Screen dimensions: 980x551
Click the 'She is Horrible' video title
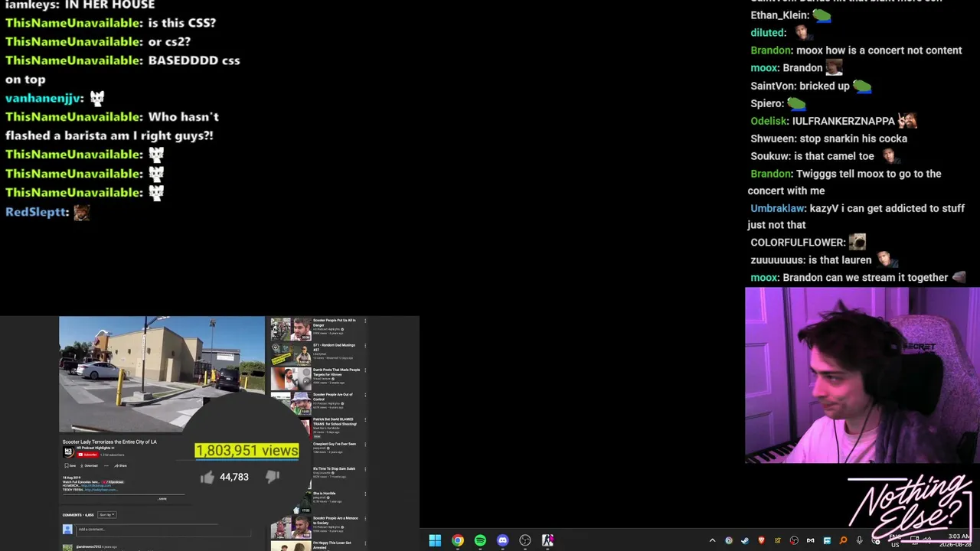pyautogui.click(x=324, y=494)
